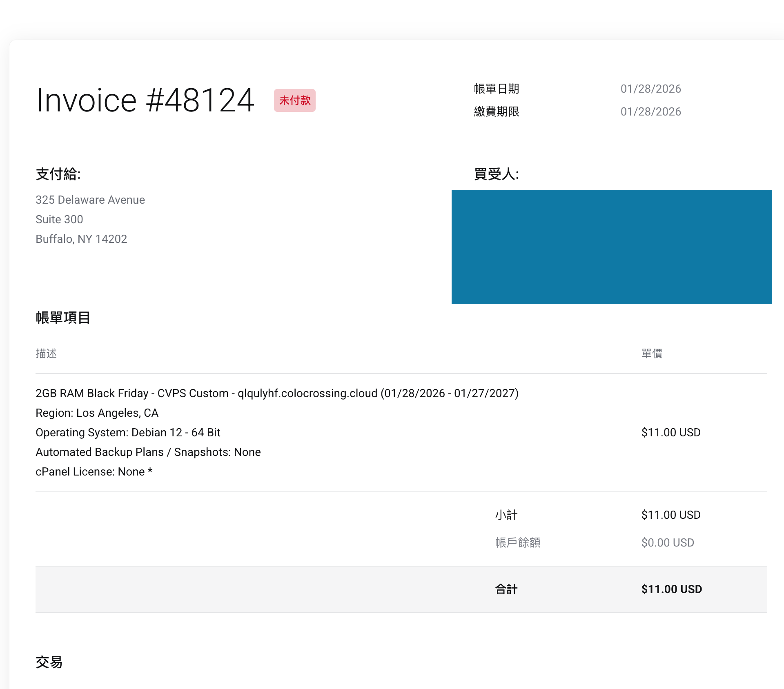Click the Buffalo, NY 14202 line
Image resolution: width=784 pixels, height=689 pixels.
click(81, 239)
